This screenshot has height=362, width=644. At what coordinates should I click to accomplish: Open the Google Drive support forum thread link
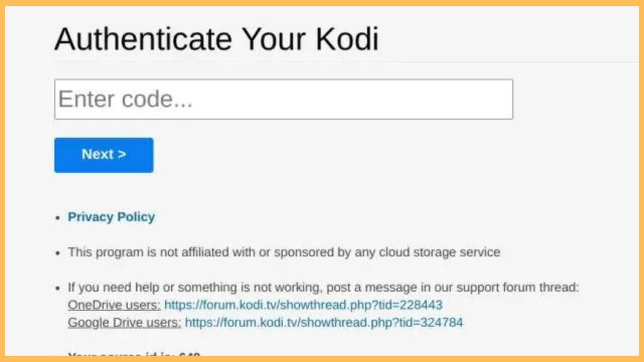tap(324, 322)
